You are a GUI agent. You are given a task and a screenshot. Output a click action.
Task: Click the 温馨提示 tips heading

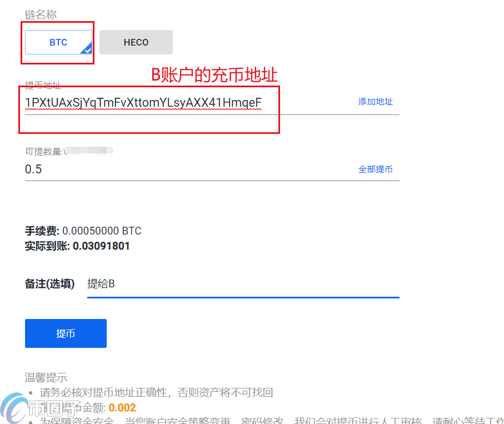(x=43, y=377)
